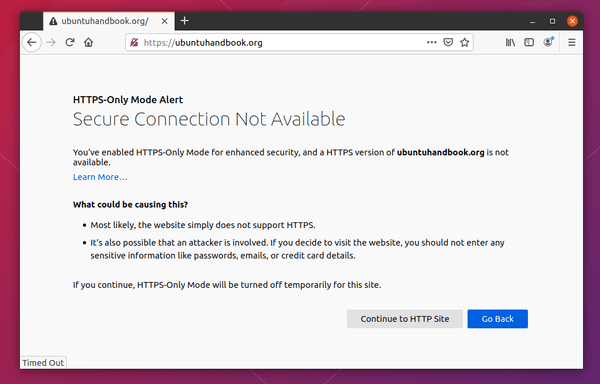Close the Firefox window
This screenshot has width=600, height=384.
(x=572, y=21)
